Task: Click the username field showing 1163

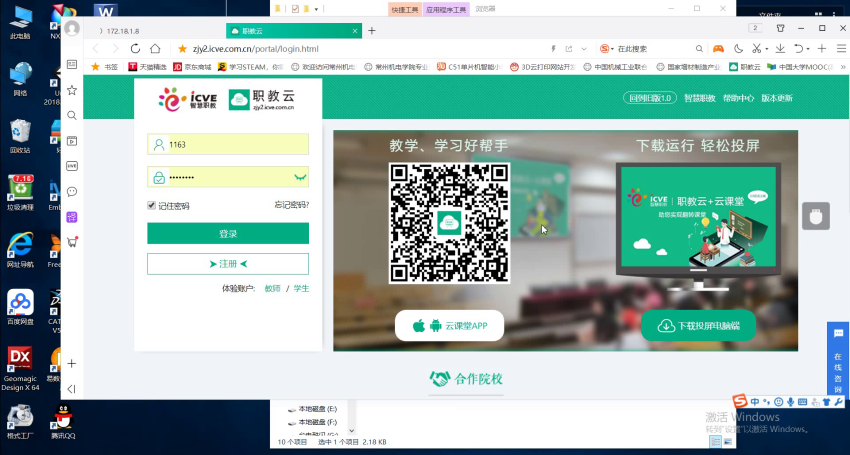Action: click(x=228, y=144)
